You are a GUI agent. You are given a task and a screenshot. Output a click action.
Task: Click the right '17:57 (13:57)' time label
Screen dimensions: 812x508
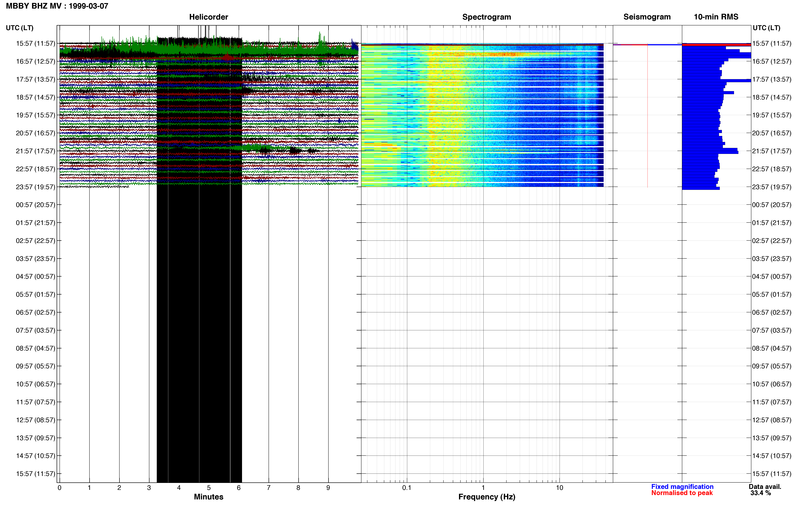click(771, 79)
